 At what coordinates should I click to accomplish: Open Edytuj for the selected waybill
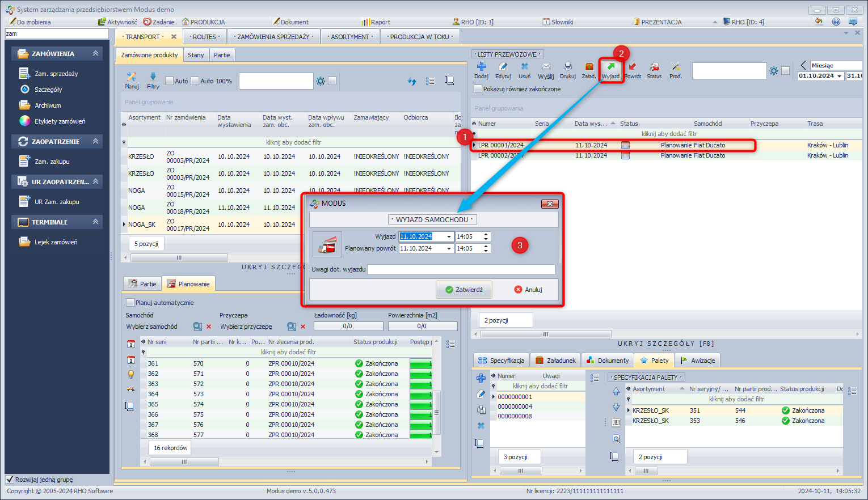[x=503, y=70]
